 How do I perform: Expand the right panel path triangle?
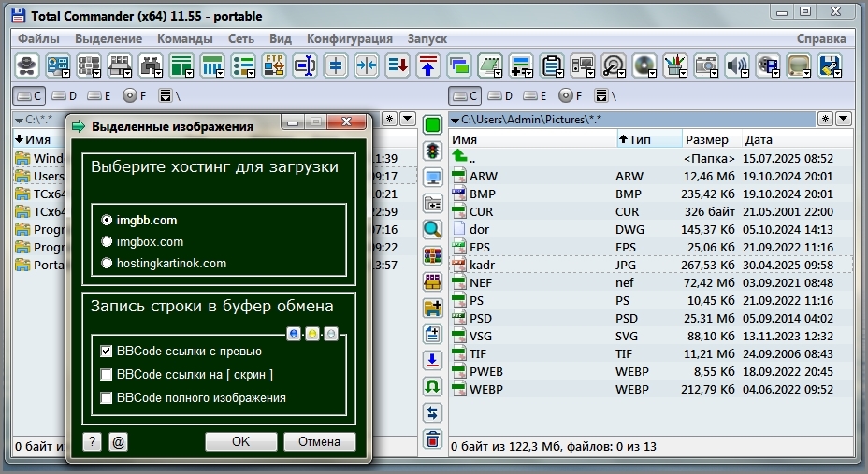pyautogui.click(x=455, y=120)
